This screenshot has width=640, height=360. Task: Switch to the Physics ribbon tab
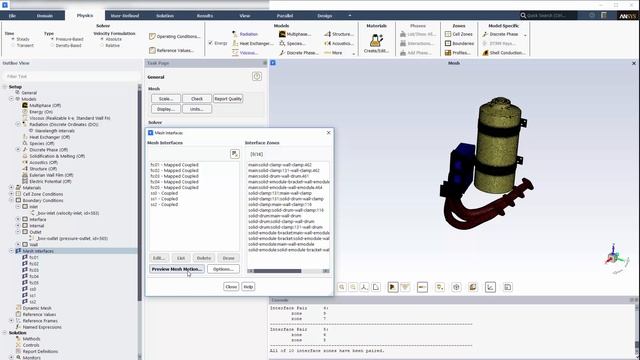[x=85, y=16]
